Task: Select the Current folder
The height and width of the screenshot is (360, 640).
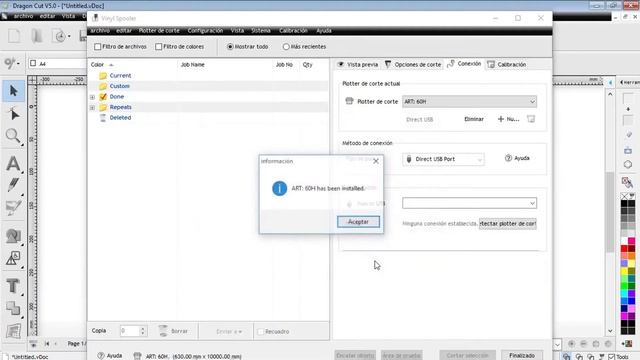Action: tap(120, 76)
